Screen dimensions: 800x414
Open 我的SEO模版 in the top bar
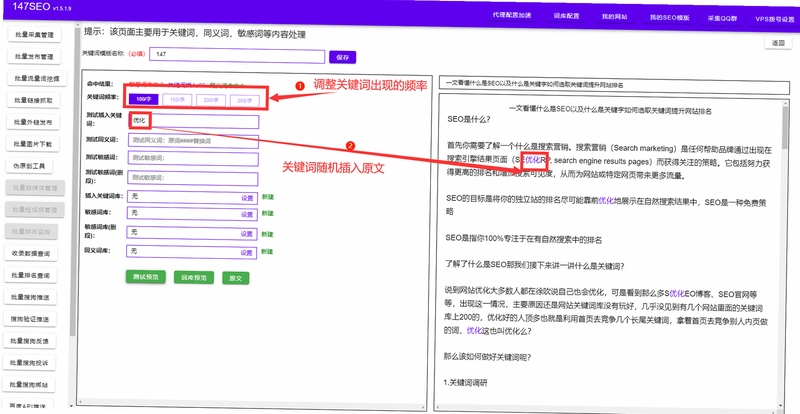669,17
